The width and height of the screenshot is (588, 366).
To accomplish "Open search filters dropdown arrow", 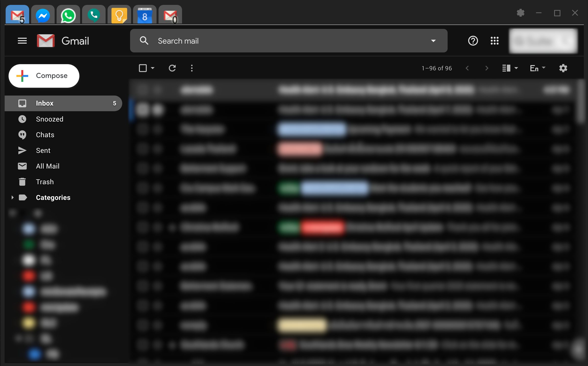I will coord(433,41).
